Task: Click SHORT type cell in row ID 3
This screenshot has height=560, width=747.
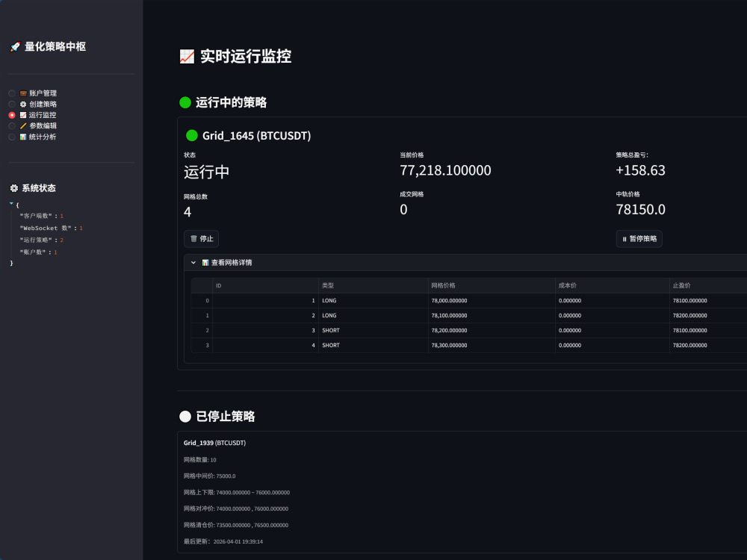Action: point(373,331)
